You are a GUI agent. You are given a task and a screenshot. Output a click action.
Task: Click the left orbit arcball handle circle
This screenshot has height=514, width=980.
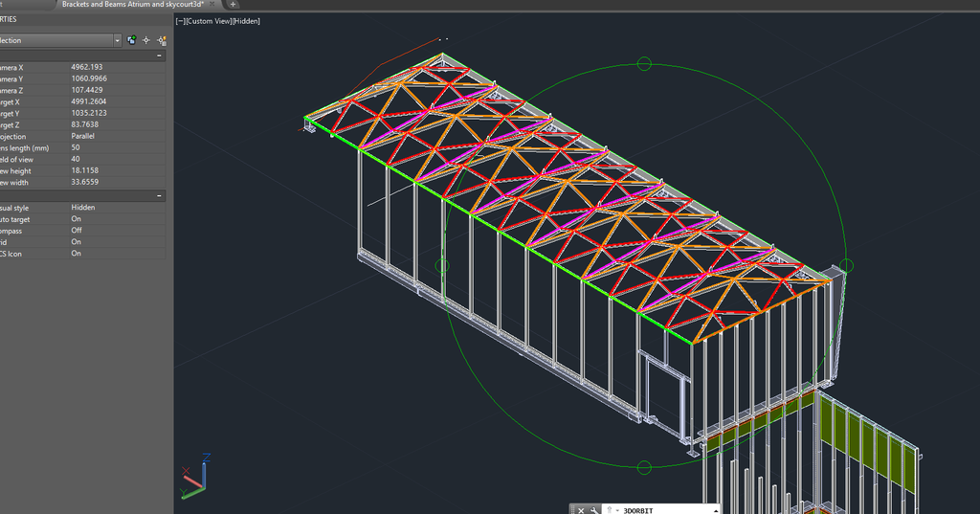point(442,265)
